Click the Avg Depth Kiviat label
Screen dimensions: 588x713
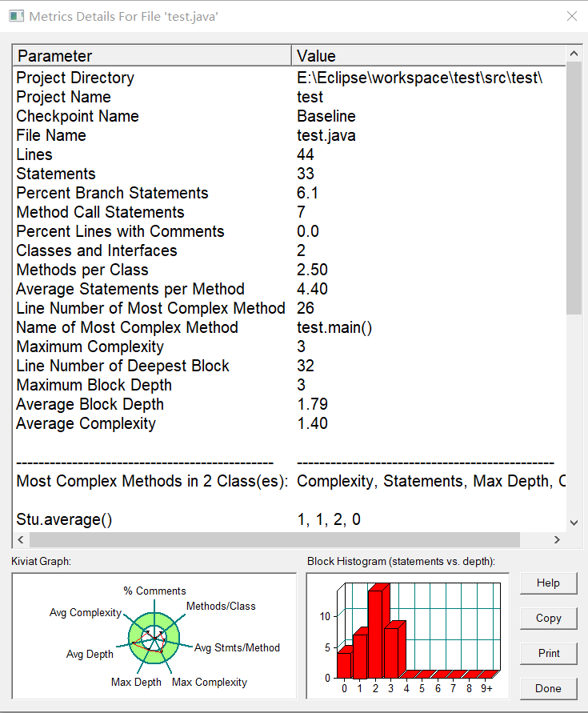pos(90,654)
